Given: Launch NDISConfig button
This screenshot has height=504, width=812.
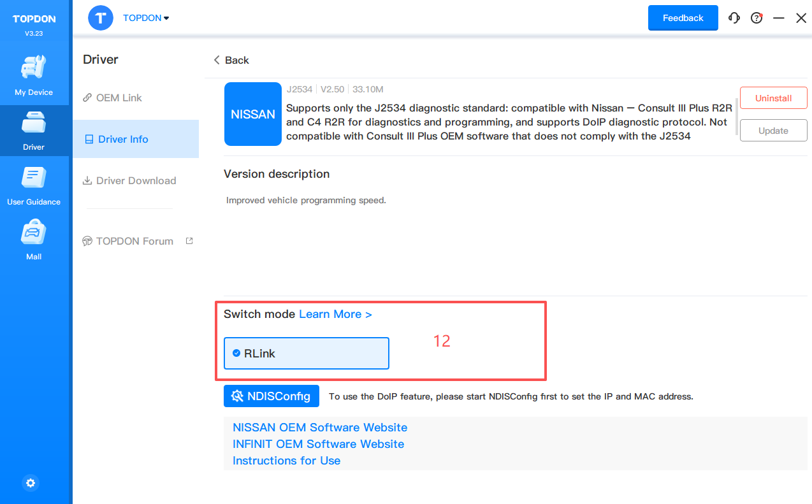Looking at the screenshot, I should [272, 396].
